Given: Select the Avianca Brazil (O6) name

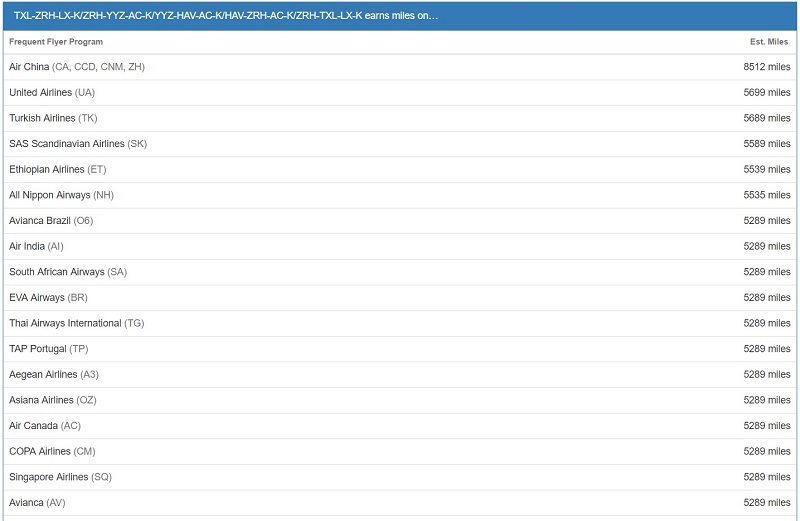Looking at the screenshot, I should pyautogui.click(x=51, y=220).
